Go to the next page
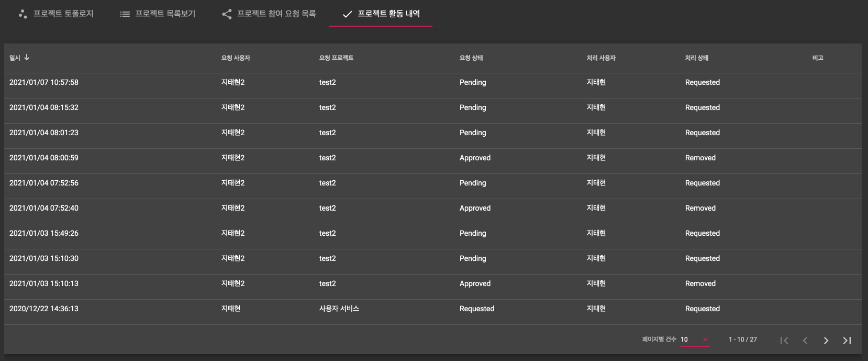Screen dimensions: 868x361 [x=826, y=341]
